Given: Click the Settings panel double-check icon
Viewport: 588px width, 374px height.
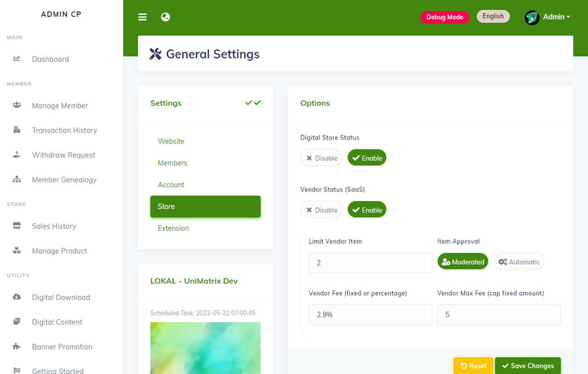Looking at the screenshot, I should (253, 103).
